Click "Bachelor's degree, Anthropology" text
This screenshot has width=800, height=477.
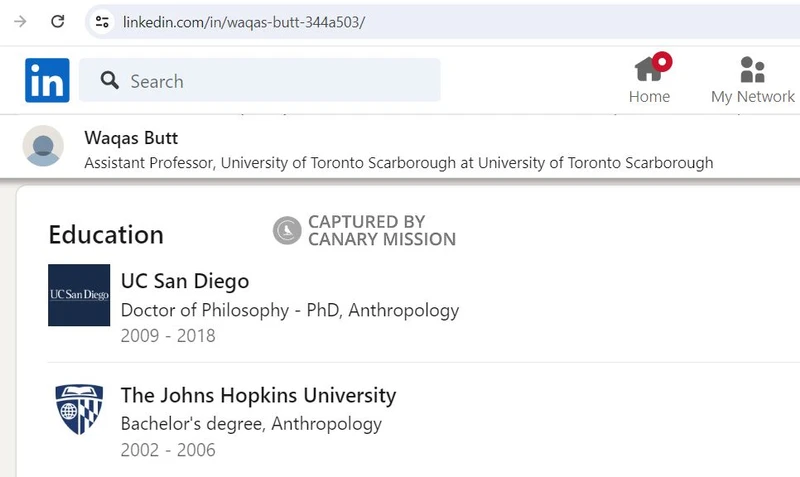coord(251,423)
